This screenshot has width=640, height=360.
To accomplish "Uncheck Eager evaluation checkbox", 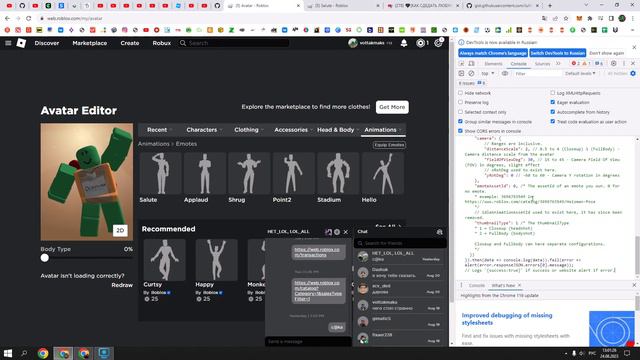I will (553, 102).
